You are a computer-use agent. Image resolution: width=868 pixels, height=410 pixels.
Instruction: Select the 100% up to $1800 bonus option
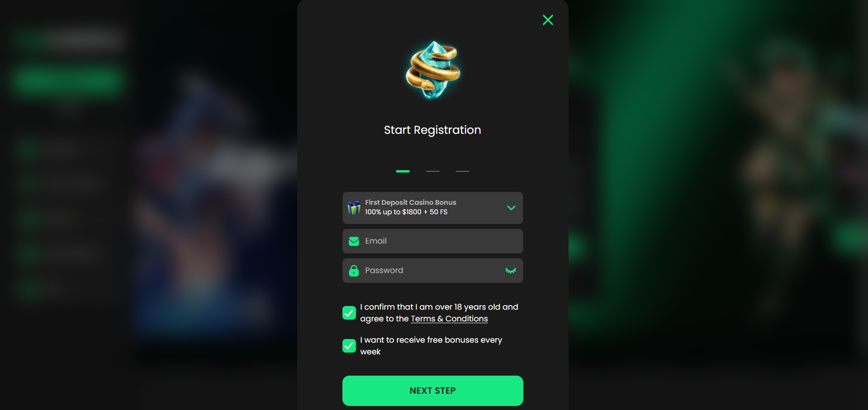click(x=406, y=212)
